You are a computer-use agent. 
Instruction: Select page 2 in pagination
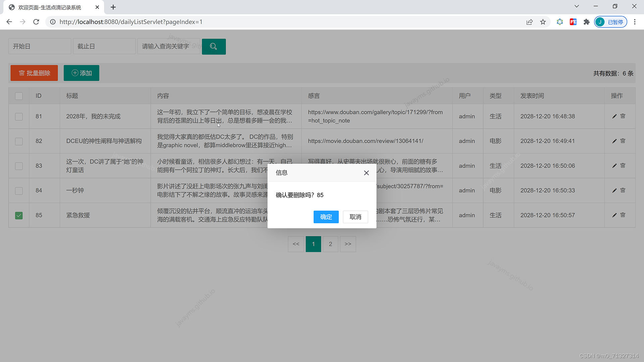coord(330,244)
